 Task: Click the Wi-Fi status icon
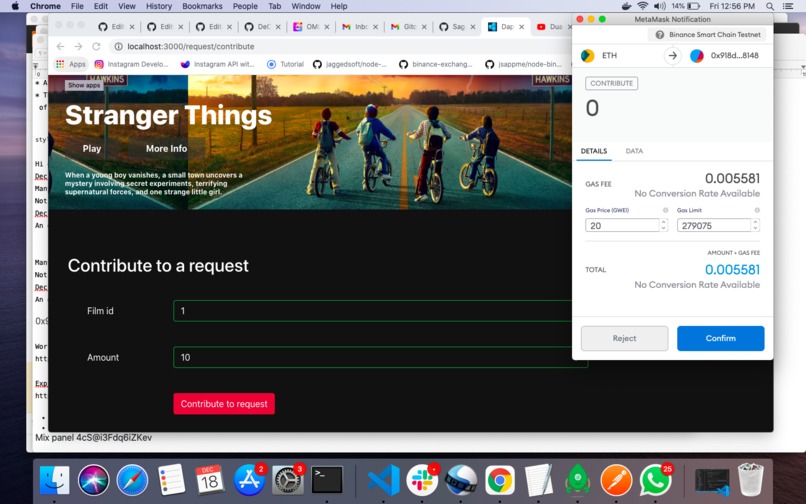click(643, 6)
